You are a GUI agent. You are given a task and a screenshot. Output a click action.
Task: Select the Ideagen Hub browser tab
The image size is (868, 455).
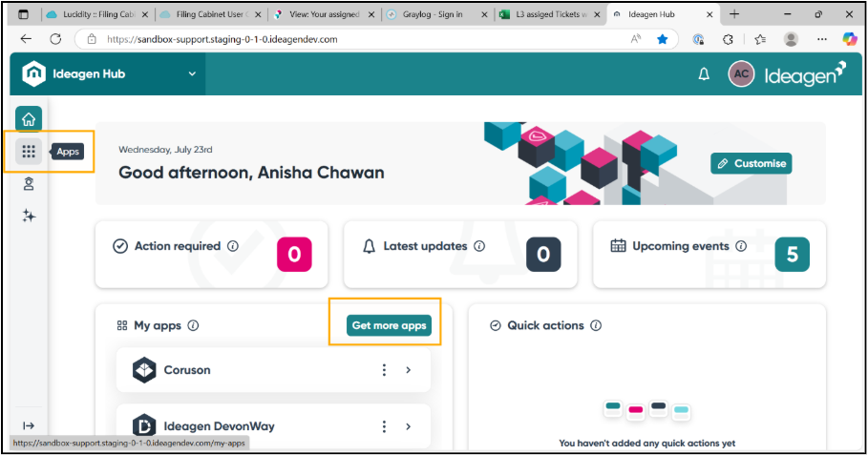click(x=662, y=14)
